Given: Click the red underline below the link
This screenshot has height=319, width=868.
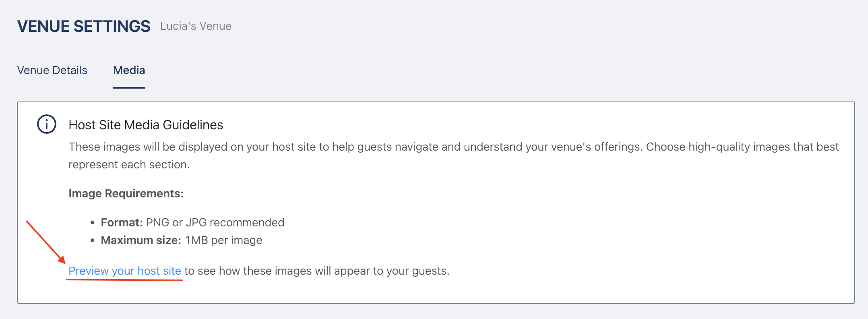Looking at the screenshot, I should tap(124, 280).
